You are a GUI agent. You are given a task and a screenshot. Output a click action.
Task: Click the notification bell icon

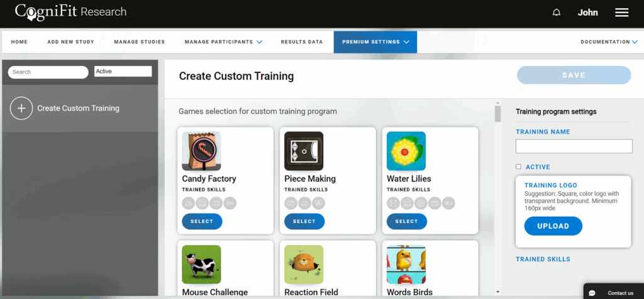pos(556,13)
